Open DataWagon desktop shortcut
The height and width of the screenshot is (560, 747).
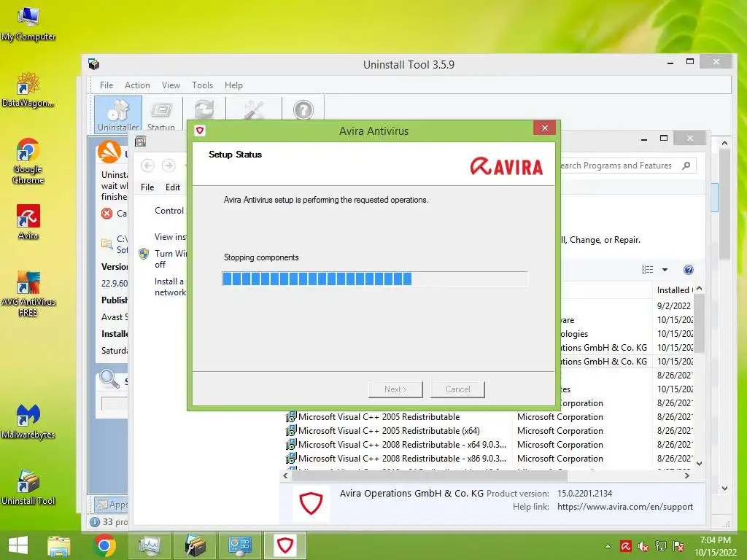coord(28,90)
